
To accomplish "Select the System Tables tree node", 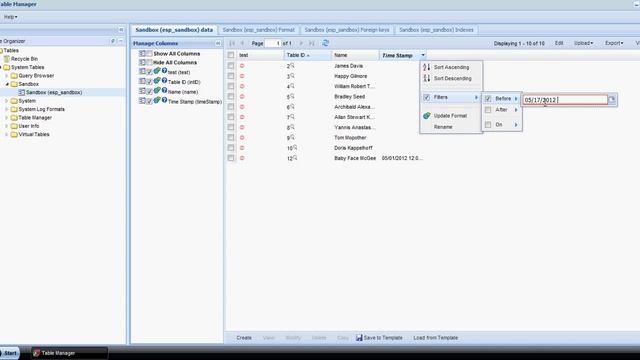I will point(27,67).
